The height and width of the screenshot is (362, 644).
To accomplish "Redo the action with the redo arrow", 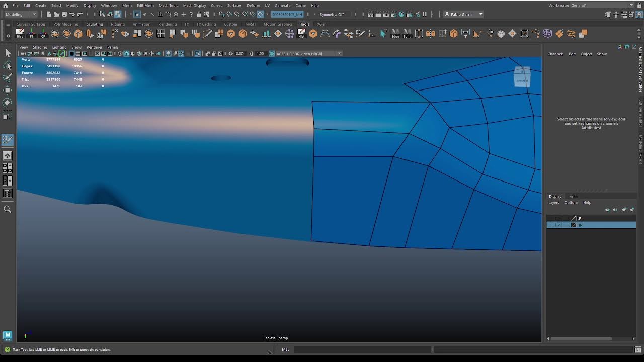I will click(79, 14).
